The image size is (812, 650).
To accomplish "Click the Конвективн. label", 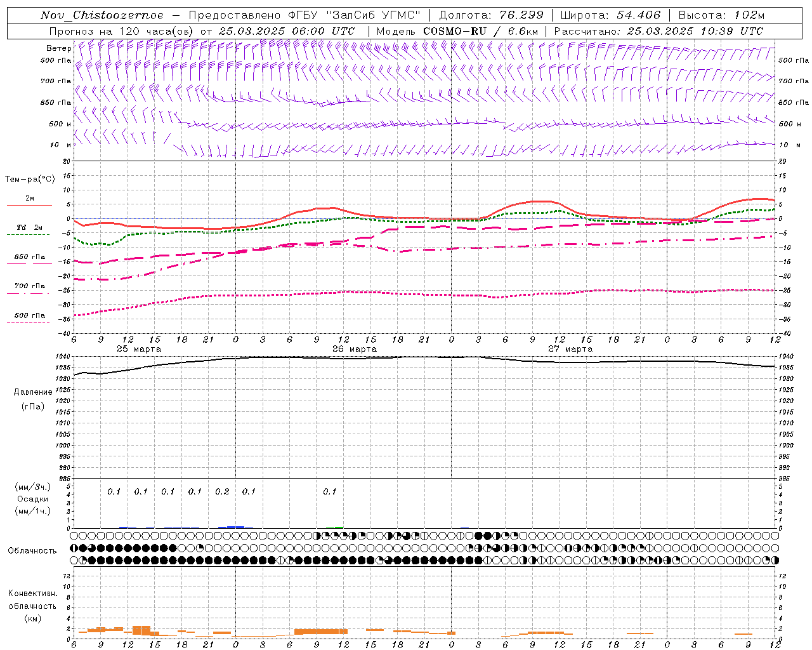I will (33, 594).
